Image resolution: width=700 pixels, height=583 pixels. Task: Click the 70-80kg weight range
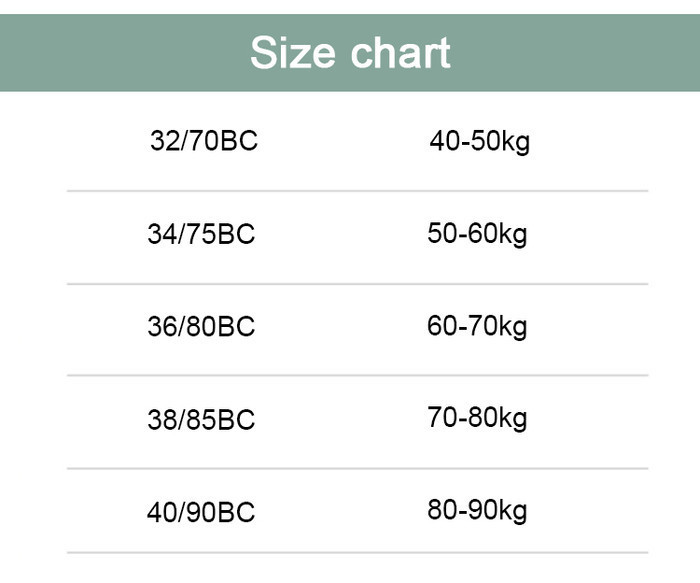coord(477,419)
